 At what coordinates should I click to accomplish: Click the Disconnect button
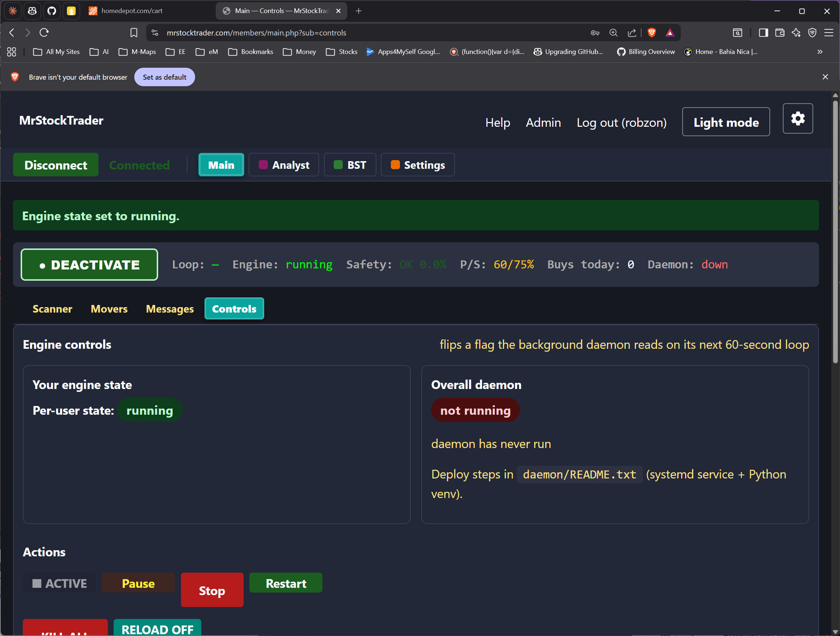tap(55, 164)
